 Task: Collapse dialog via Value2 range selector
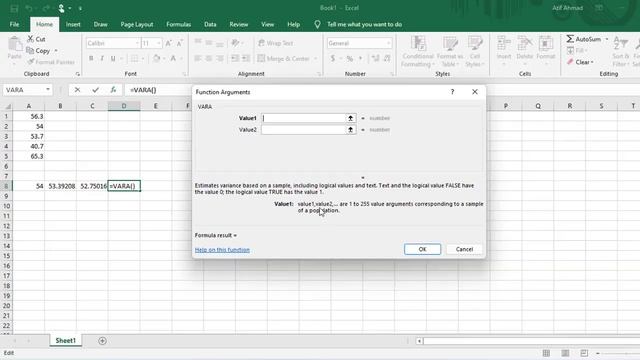pyautogui.click(x=351, y=129)
